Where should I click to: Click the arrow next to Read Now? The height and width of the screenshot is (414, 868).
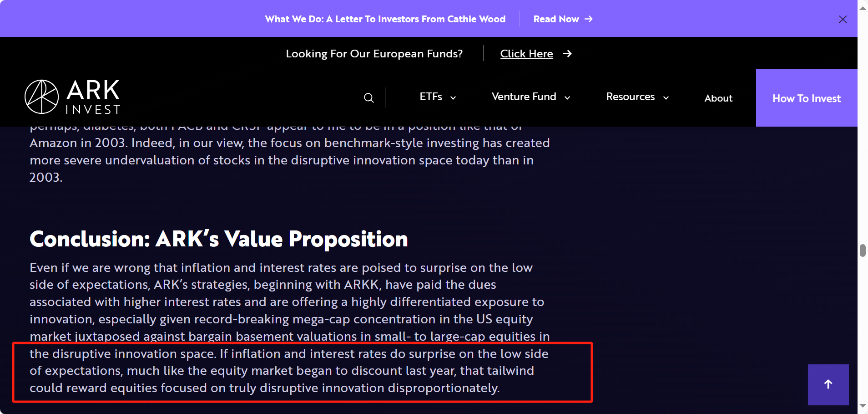click(589, 19)
